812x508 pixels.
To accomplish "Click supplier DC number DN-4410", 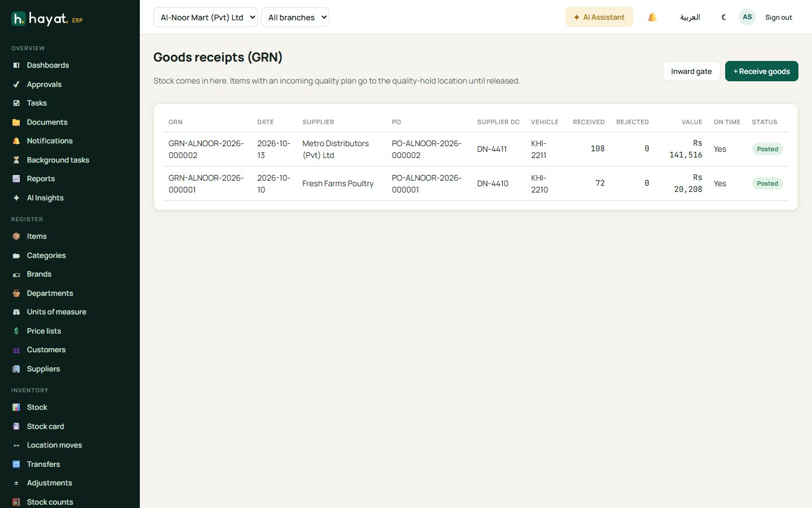I will coord(493,184).
